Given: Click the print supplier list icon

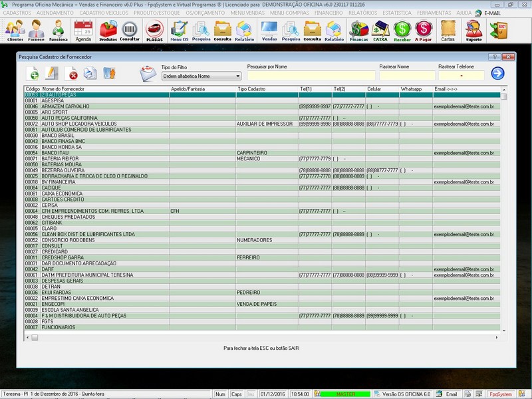Looking at the screenshot, I should (90, 73).
